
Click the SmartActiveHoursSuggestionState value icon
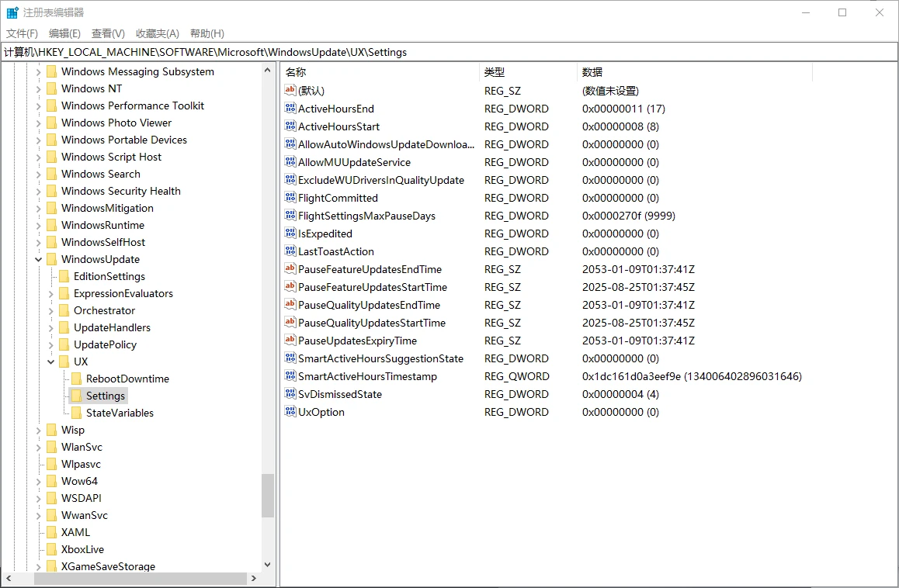(x=290, y=358)
